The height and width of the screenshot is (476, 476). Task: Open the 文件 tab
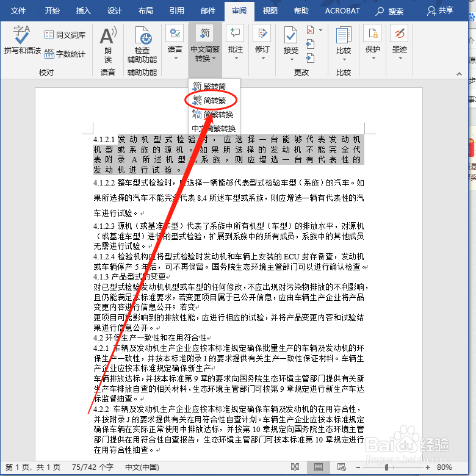click(18, 11)
